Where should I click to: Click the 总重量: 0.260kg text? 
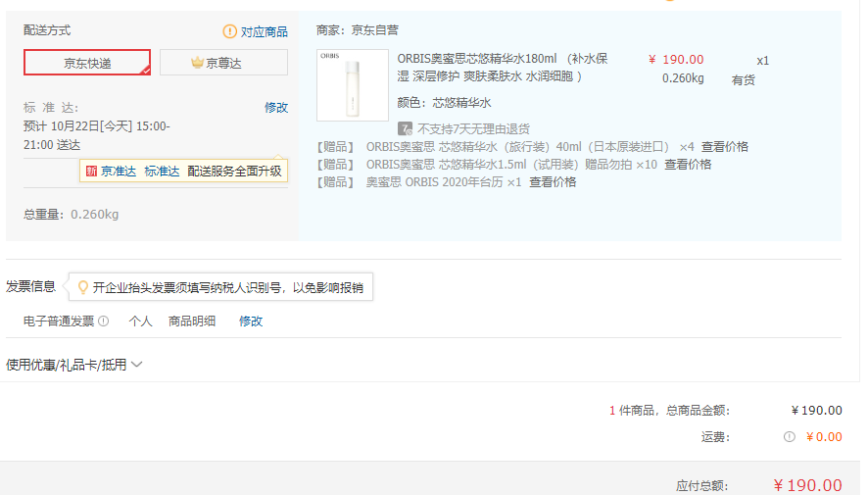click(x=71, y=215)
